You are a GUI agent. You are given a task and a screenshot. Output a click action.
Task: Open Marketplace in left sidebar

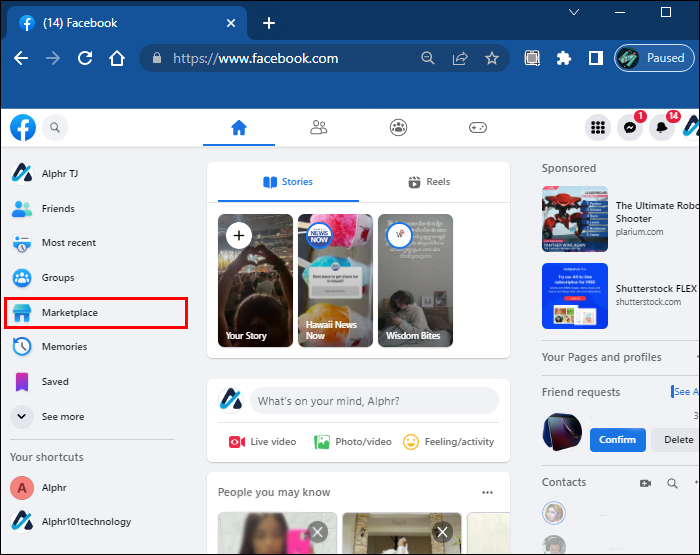tap(70, 313)
